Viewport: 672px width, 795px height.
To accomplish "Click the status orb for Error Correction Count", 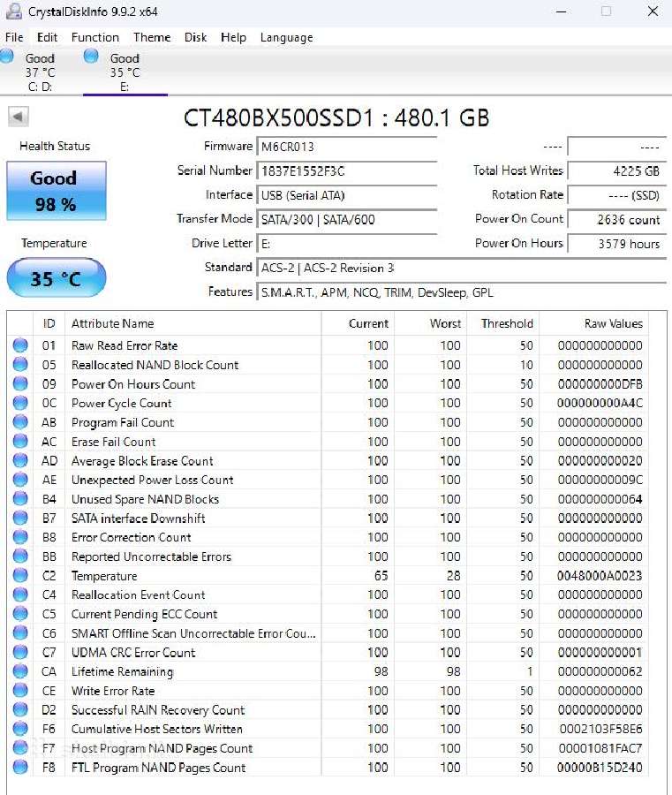I will click(20, 537).
